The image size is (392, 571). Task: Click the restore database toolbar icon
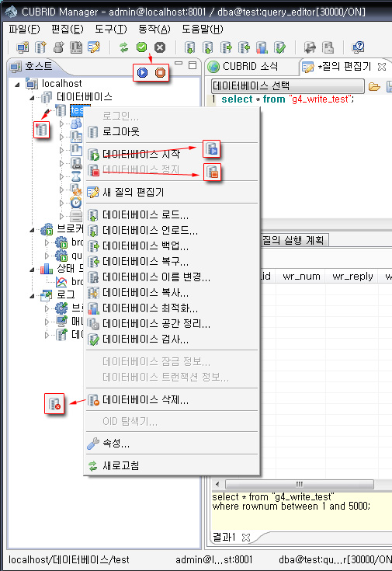tap(244, 47)
